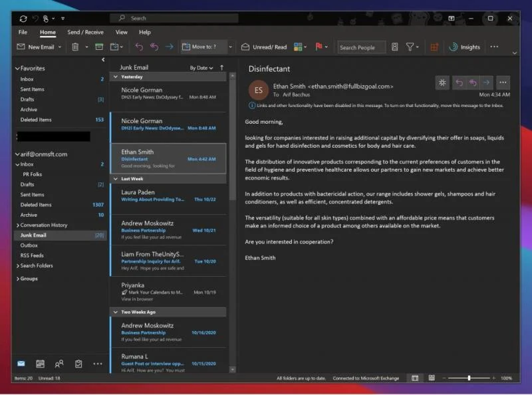Open the New Email dropdown arrow
532x395 pixels.
(60, 47)
